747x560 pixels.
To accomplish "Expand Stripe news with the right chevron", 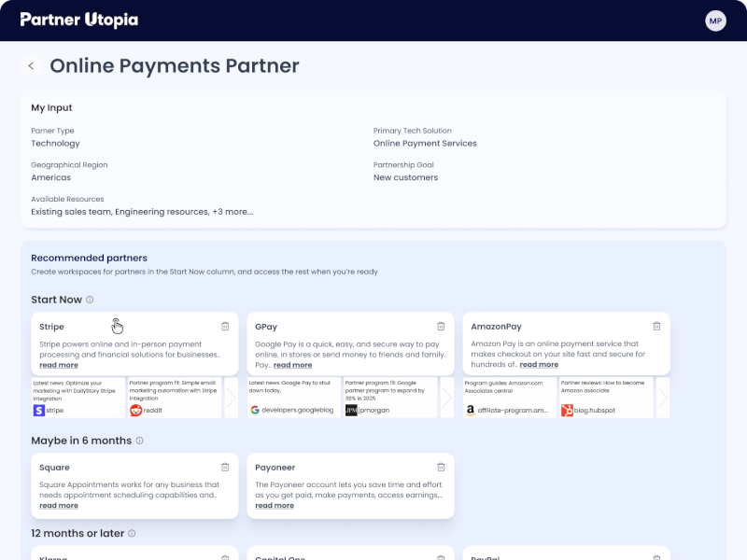I will pos(232,398).
